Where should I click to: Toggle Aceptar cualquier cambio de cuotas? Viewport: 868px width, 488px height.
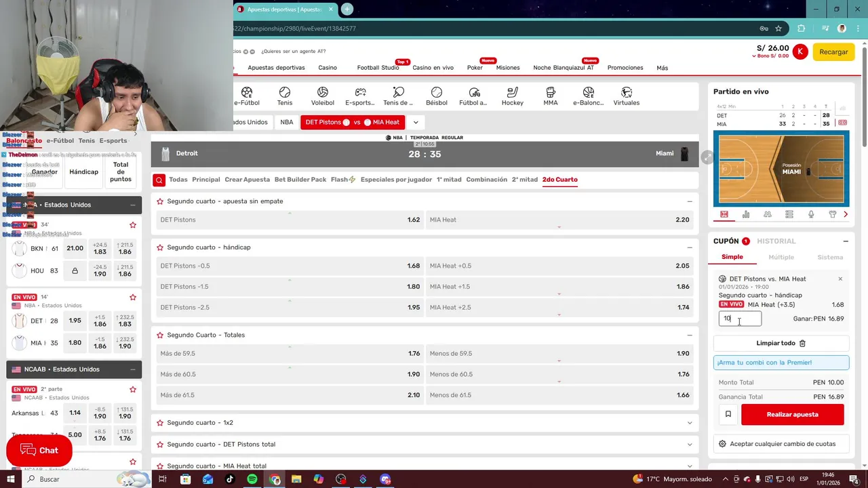pos(783,444)
